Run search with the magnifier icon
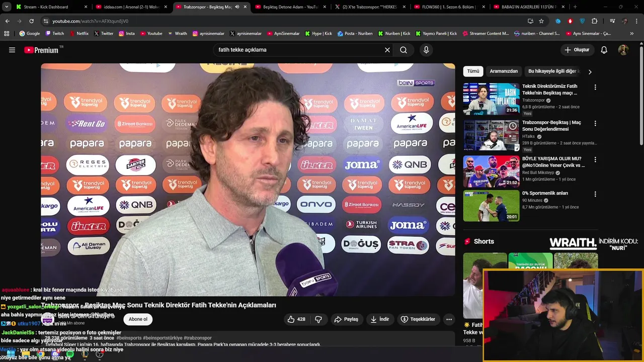 click(x=404, y=50)
